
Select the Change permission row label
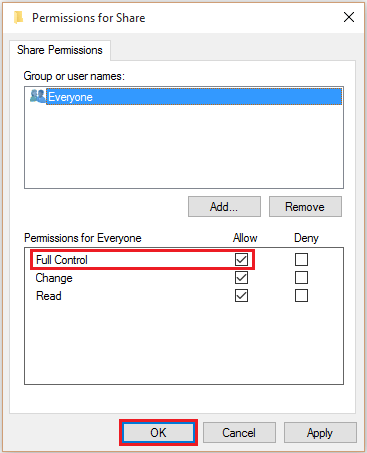(54, 278)
